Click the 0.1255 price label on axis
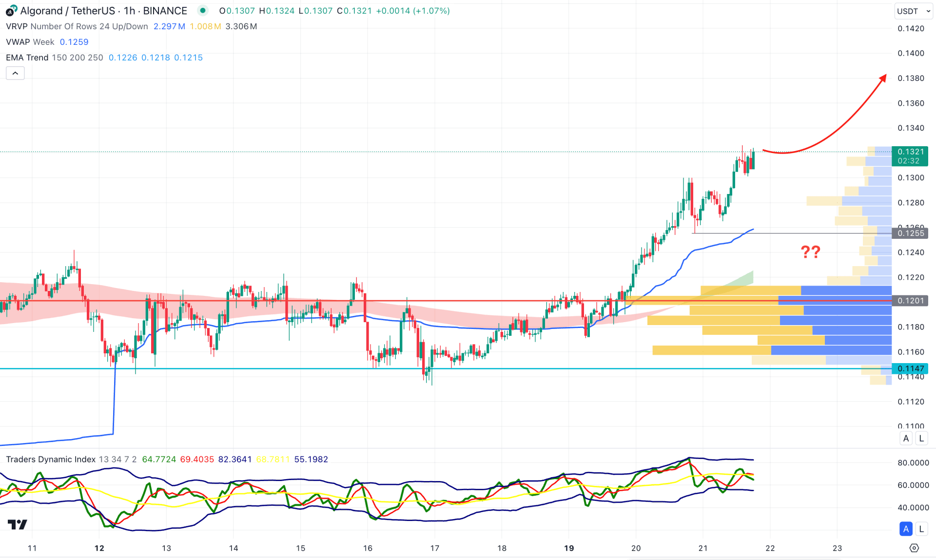 click(910, 233)
